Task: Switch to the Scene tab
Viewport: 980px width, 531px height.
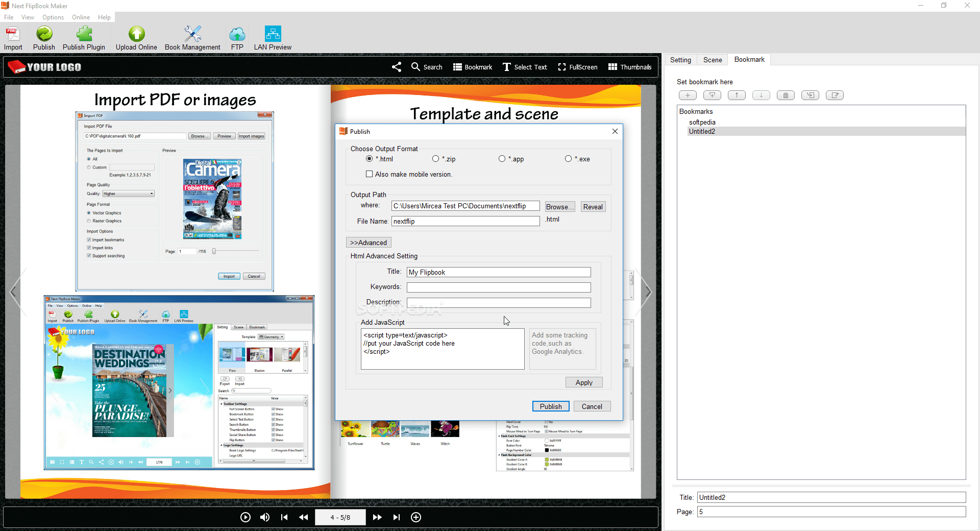Action: [713, 60]
